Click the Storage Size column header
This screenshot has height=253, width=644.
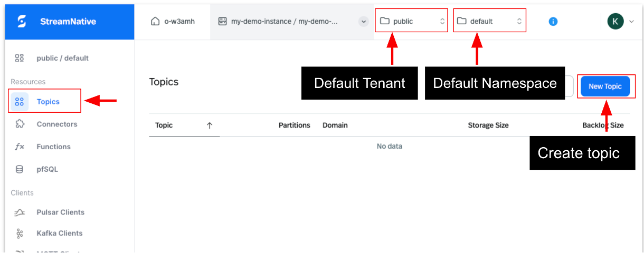coord(488,125)
